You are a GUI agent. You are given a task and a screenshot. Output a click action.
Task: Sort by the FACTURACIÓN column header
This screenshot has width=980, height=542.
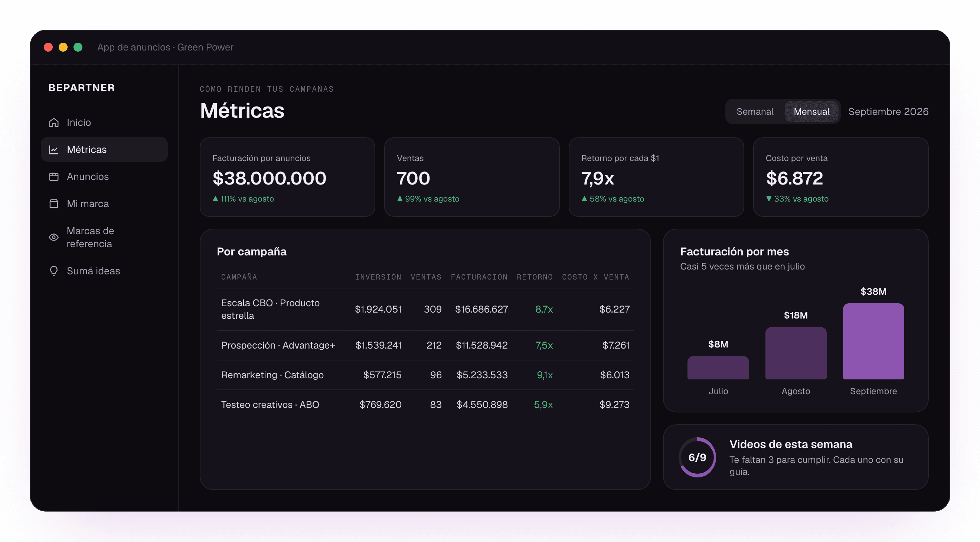[479, 277]
